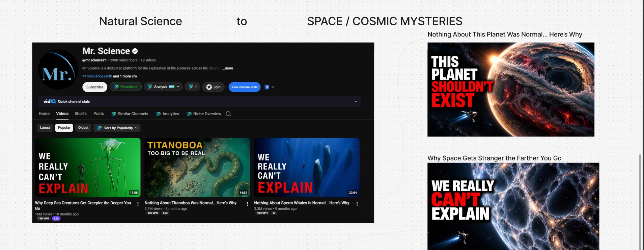Open the Analysis dropdown
Image resolution: width=644 pixels, height=250 pixels.
[163, 87]
